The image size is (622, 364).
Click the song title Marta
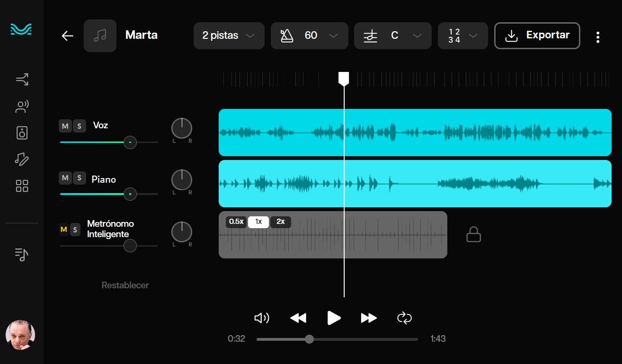(142, 35)
